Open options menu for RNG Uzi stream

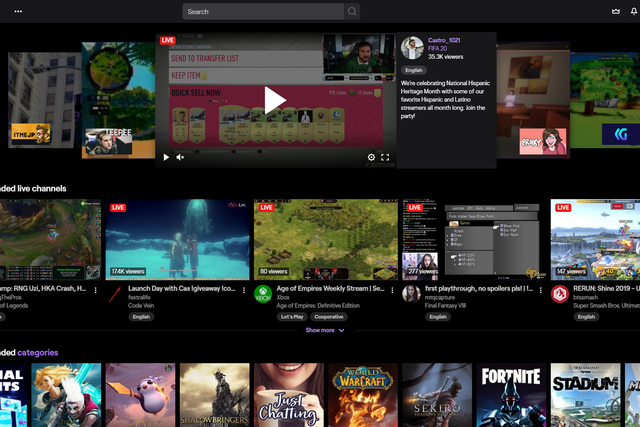pos(96,290)
